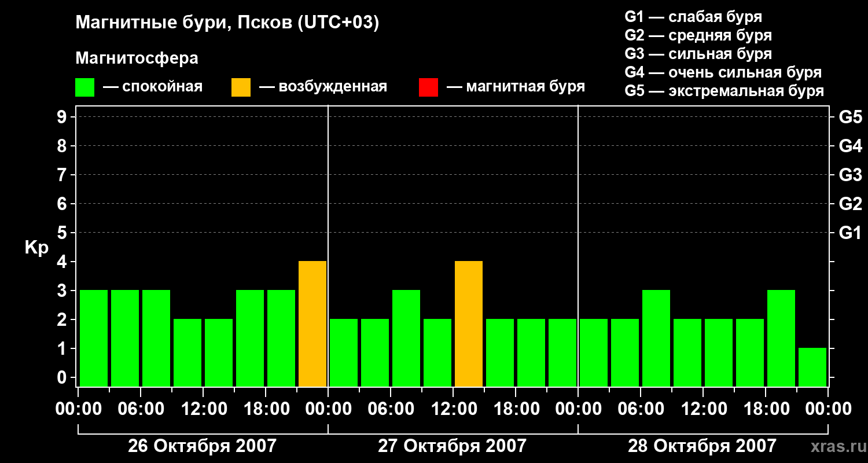Click the '4' value on the Kp axis
This screenshot has width=868, height=463.
(62, 262)
